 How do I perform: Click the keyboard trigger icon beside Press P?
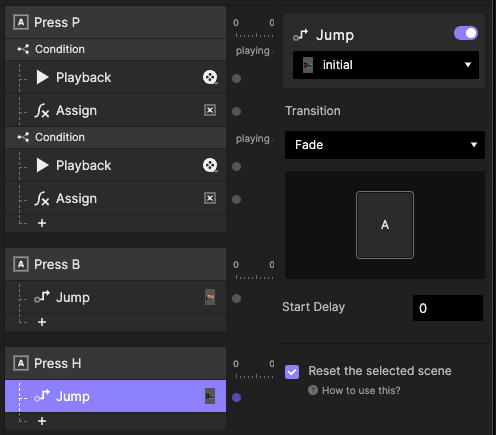point(21,22)
